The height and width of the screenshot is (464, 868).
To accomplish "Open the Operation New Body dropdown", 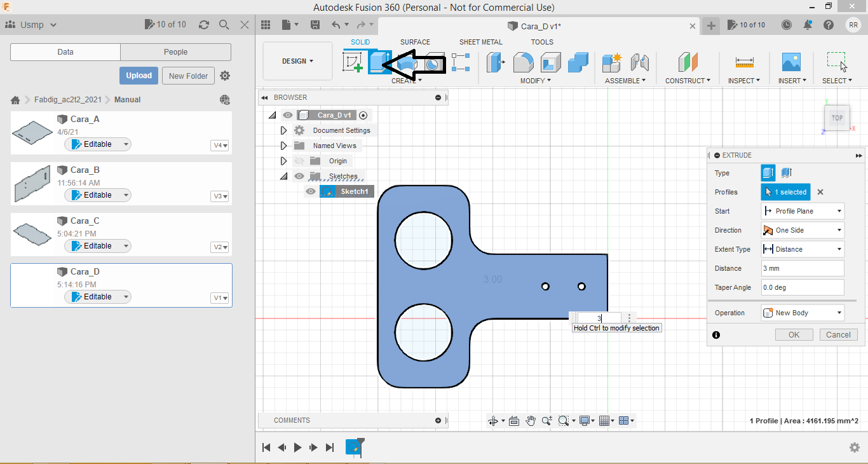I will click(803, 313).
